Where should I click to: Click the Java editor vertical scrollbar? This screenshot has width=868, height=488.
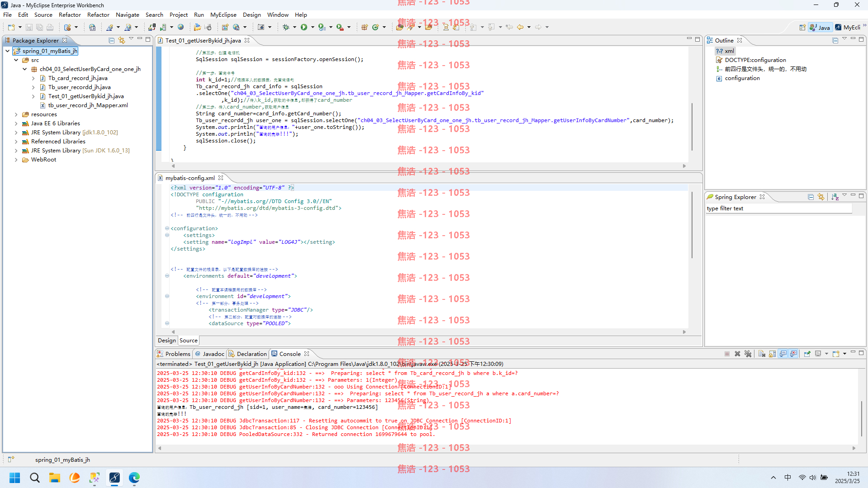pyautogui.click(x=692, y=127)
